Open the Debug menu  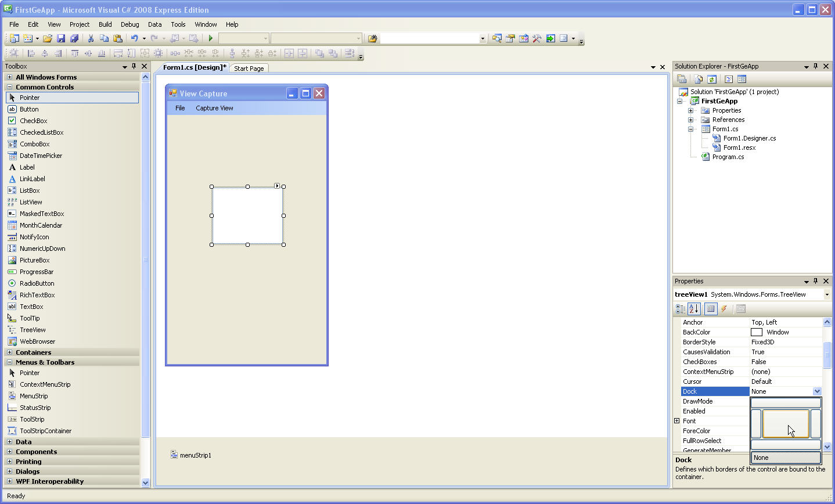tap(129, 24)
